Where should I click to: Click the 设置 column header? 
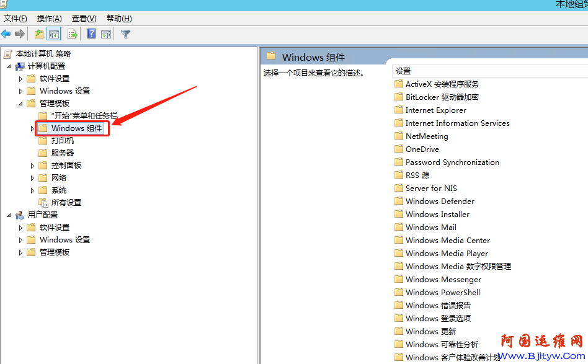403,71
